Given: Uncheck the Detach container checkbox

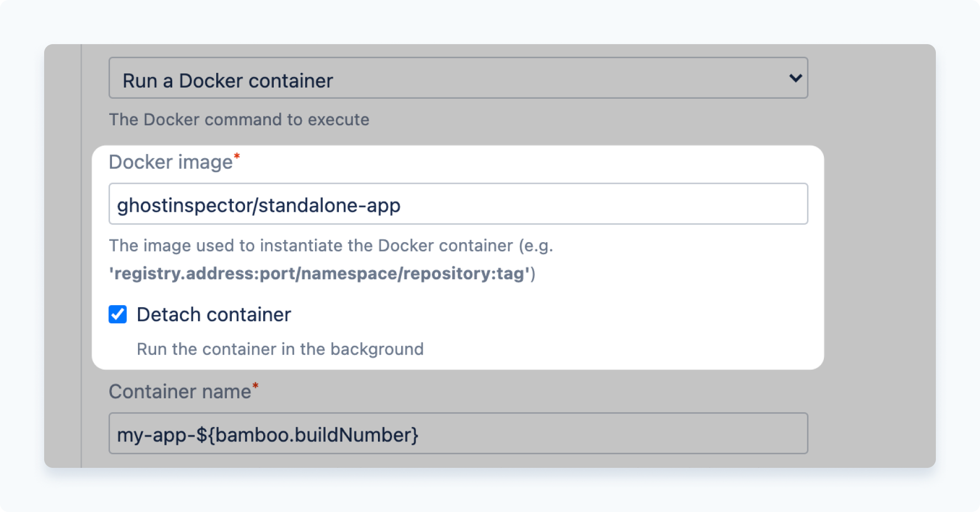Looking at the screenshot, I should coord(117,314).
